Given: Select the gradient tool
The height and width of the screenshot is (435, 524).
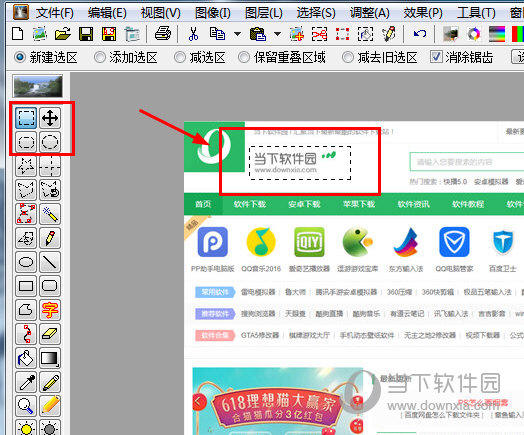Looking at the screenshot, I should click(x=50, y=358).
